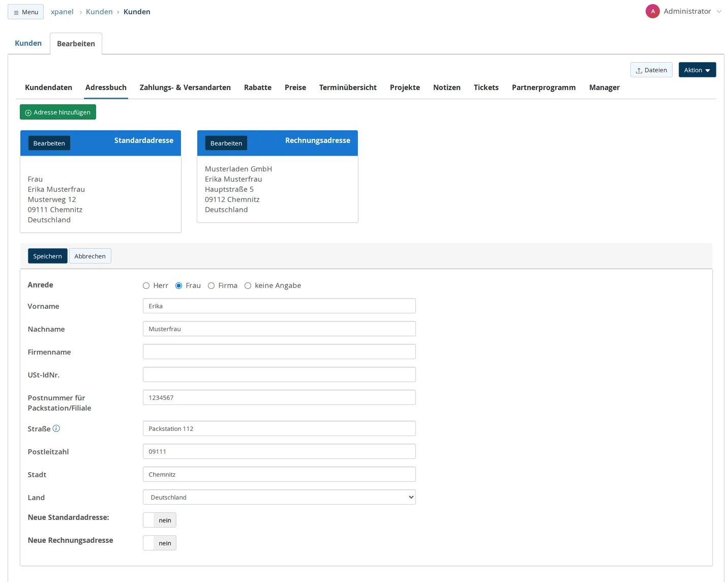This screenshot has width=728, height=582.
Task: Open the Partnerprogramm tab
Action: click(543, 88)
